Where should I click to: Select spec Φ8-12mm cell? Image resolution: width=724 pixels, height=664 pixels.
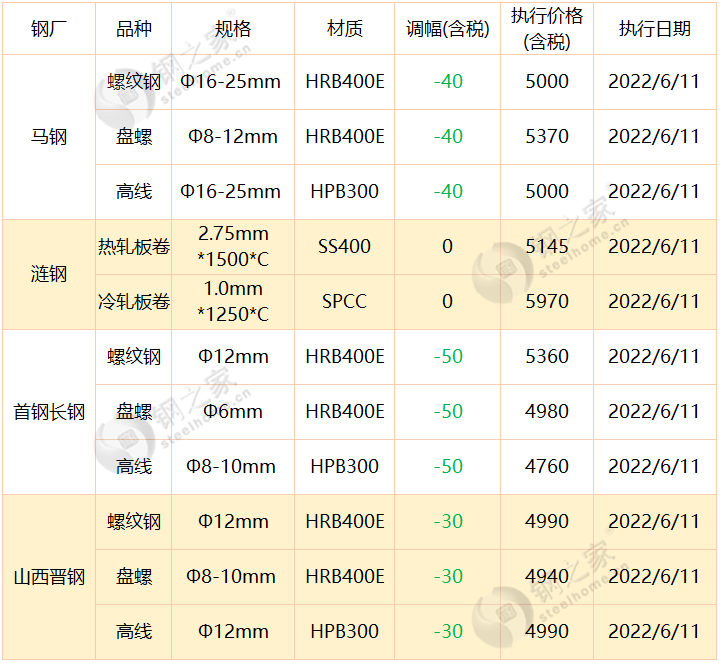233,137
